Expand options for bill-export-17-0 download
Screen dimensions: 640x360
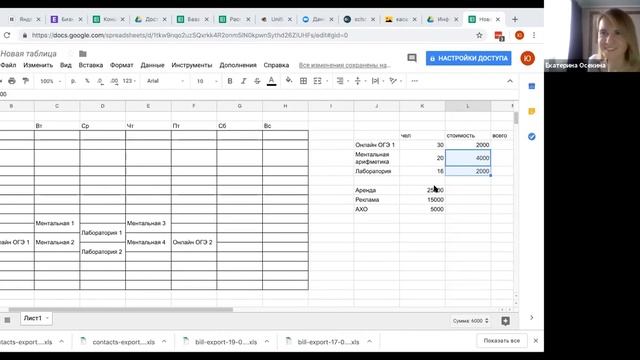pos(369,341)
